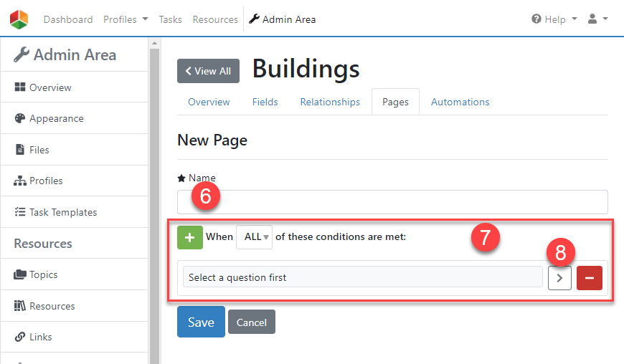Switch to the Fields tab
The width and height of the screenshot is (624, 364).
[265, 102]
